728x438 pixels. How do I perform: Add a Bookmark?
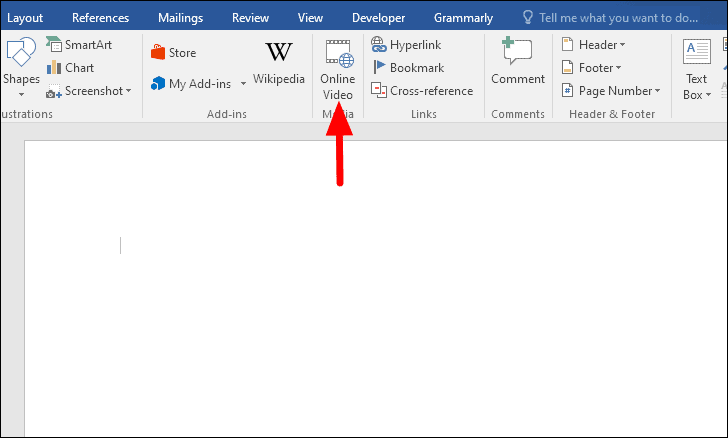pos(408,68)
